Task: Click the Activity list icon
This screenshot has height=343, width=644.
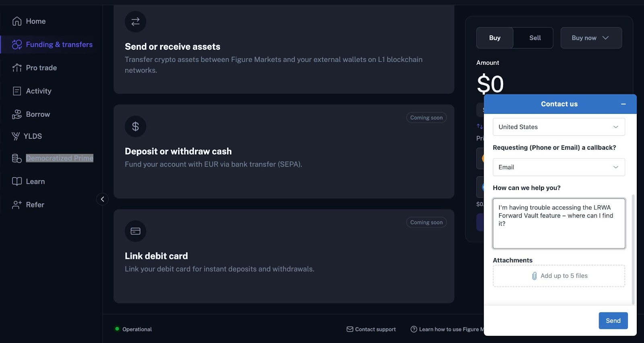Action: click(17, 91)
